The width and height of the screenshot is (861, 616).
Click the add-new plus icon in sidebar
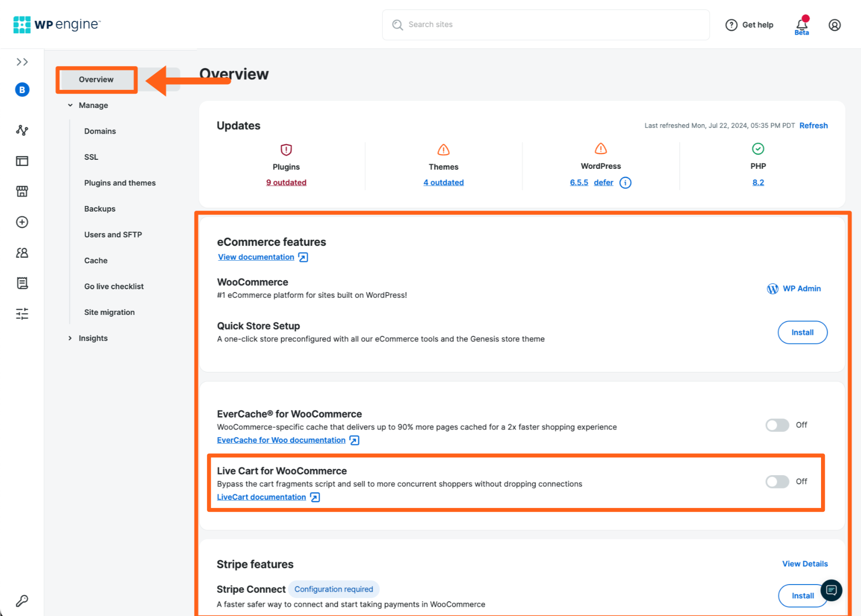pos(22,222)
